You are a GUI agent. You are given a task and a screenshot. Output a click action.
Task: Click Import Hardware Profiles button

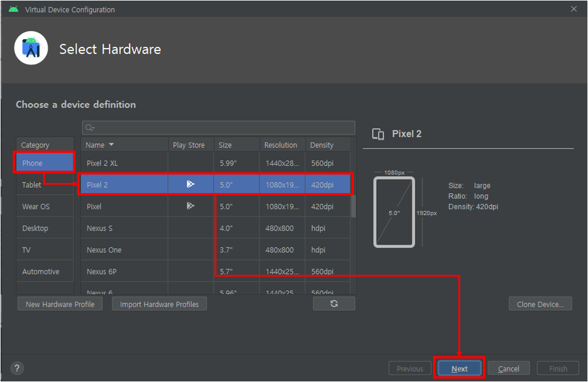pyautogui.click(x=160, y=304)
